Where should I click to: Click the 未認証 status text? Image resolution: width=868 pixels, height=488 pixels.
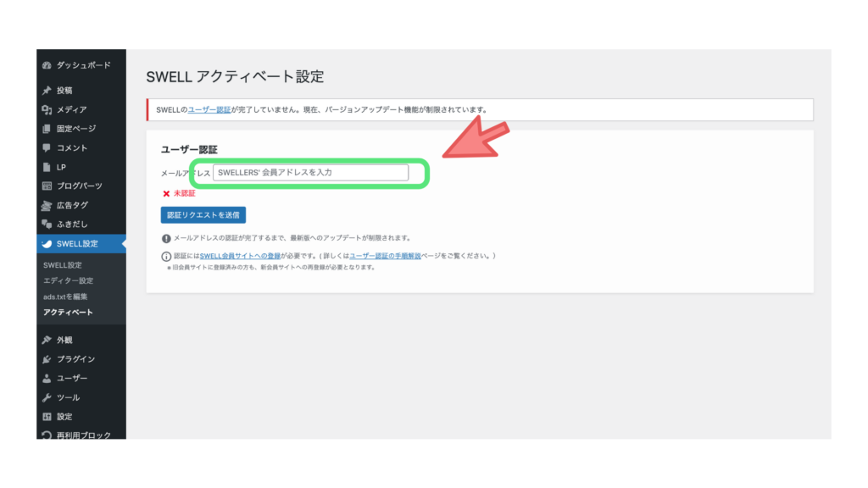[184, 194]
